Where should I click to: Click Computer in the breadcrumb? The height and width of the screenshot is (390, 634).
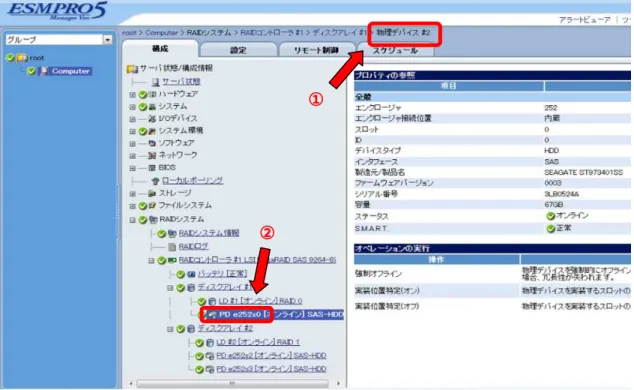[161, 33]
